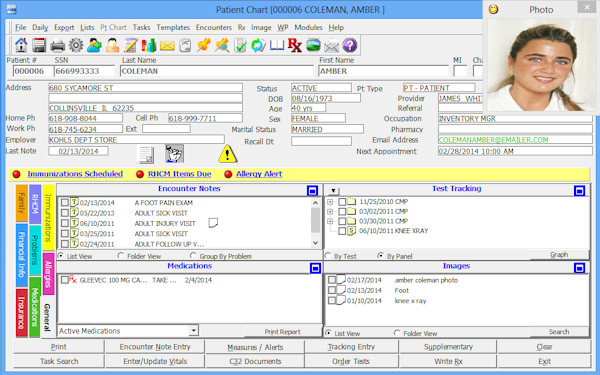The image size is (600, 375).
Task: Open the open book icon
Action: pyautogui.click(x=277, y=46)
